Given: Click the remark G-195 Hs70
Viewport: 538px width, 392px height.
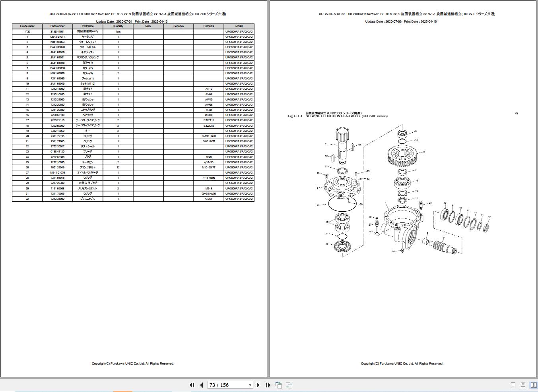Looking at the screenshot, I should point(209,136).
